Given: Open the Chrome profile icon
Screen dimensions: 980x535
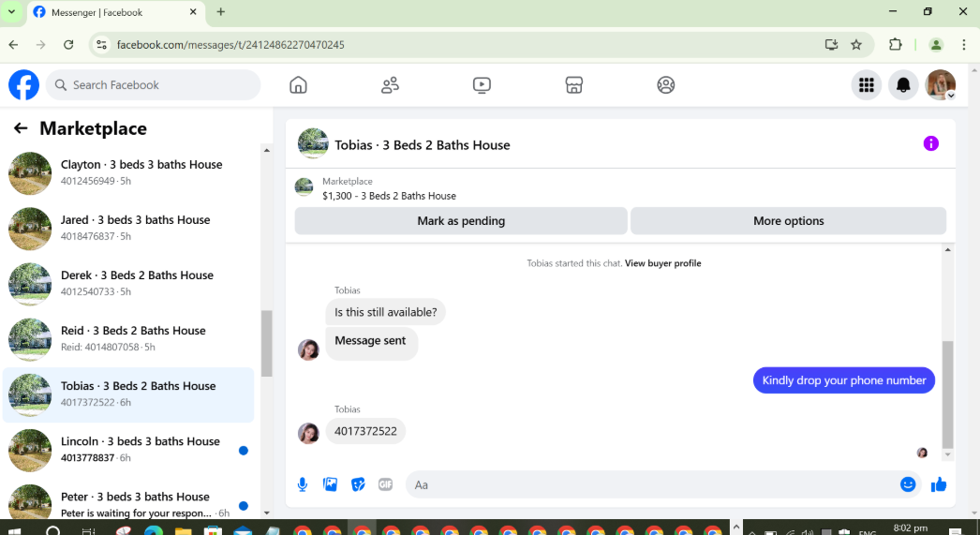Looking at the screenshot, I should (936, 44).
